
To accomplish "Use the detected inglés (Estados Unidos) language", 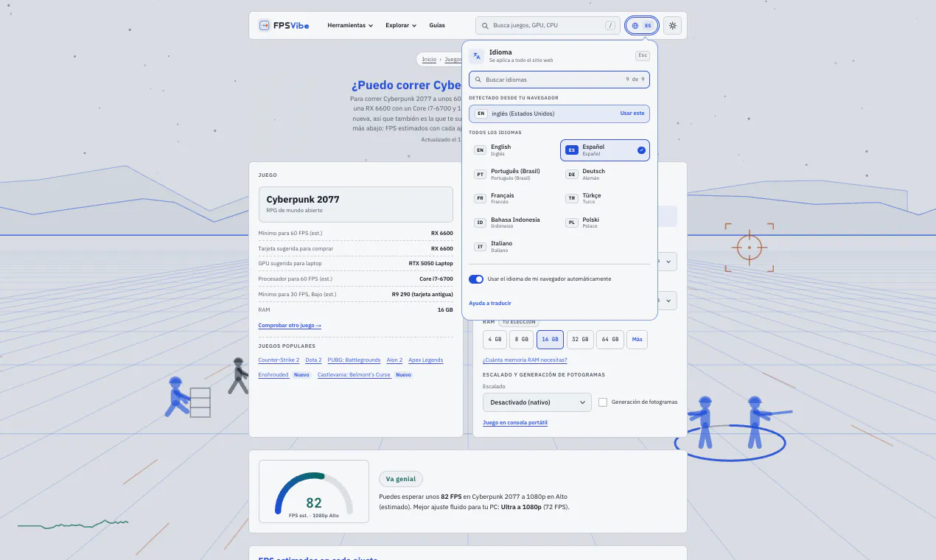I will pos(559,113).
